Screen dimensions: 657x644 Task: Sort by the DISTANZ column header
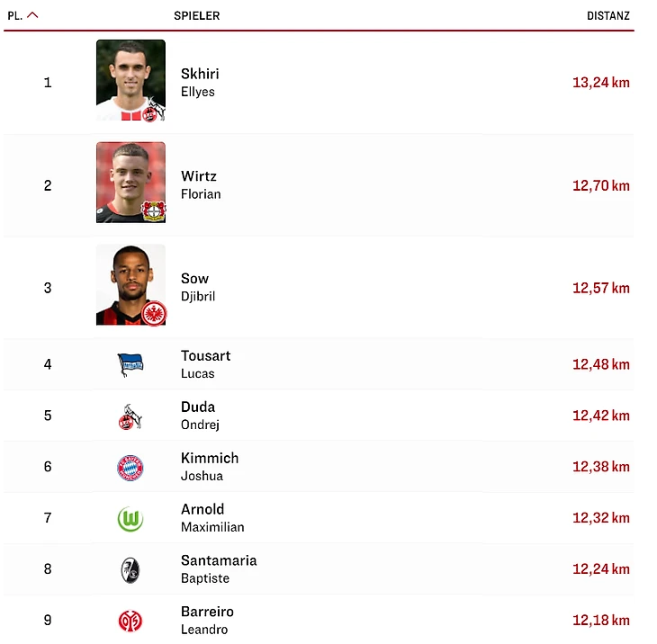(607, 16)
